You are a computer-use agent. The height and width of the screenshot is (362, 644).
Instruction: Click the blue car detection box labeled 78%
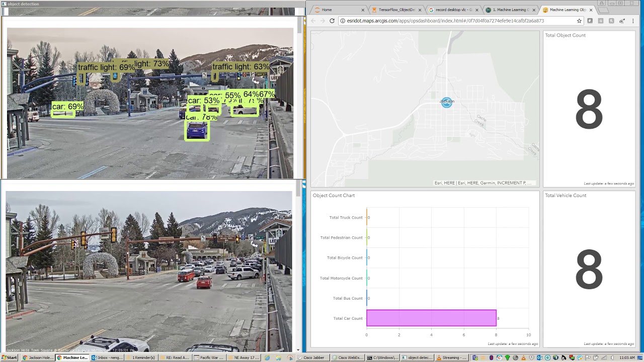(197, 130)
